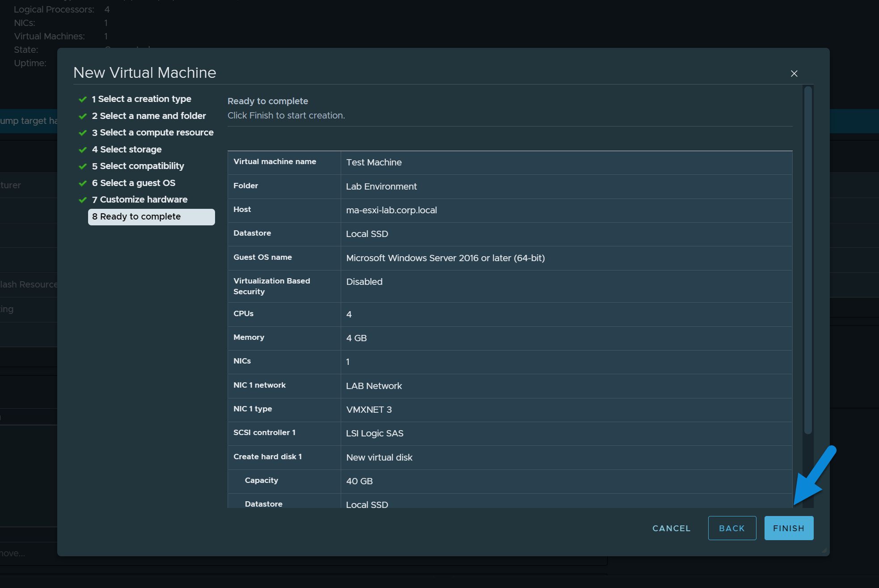Click the 40 GB capacity value

click(x=359, y=481)
